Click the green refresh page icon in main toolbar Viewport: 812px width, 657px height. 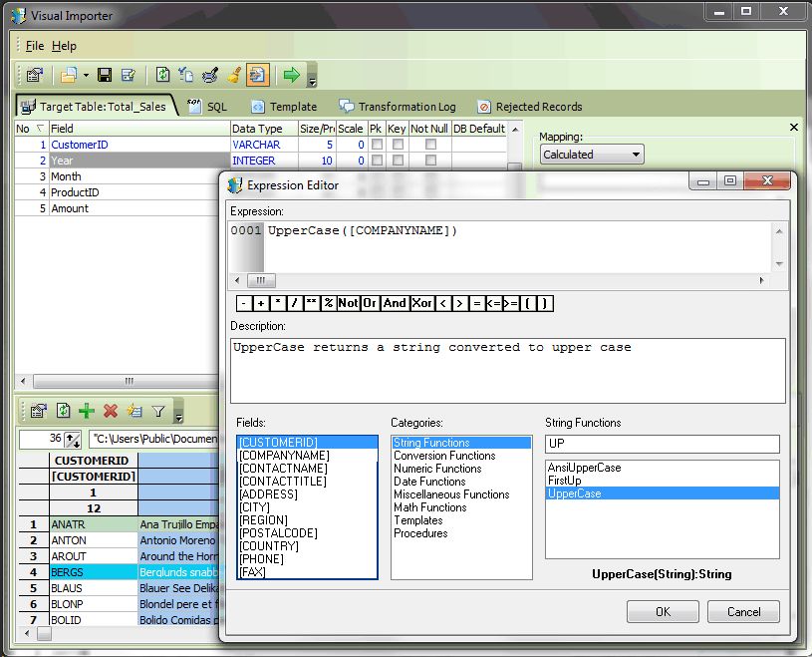(x=162, y=75)
